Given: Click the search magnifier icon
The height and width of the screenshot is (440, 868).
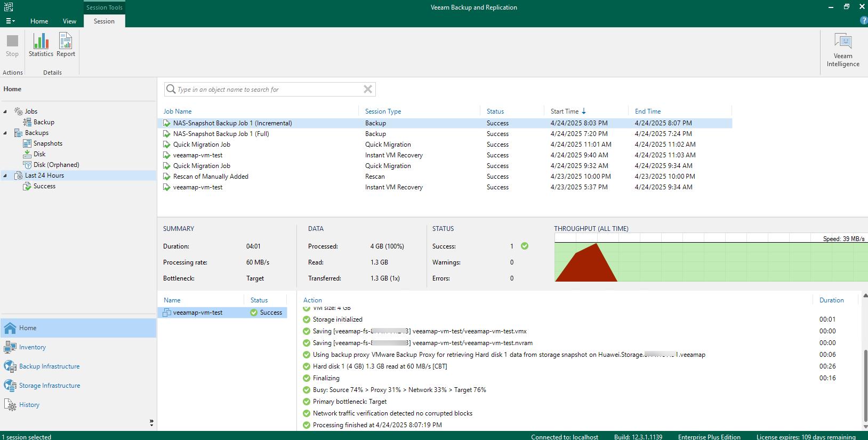Looking at the screenshot, I should pyautogui.click(x=171, y=89).
